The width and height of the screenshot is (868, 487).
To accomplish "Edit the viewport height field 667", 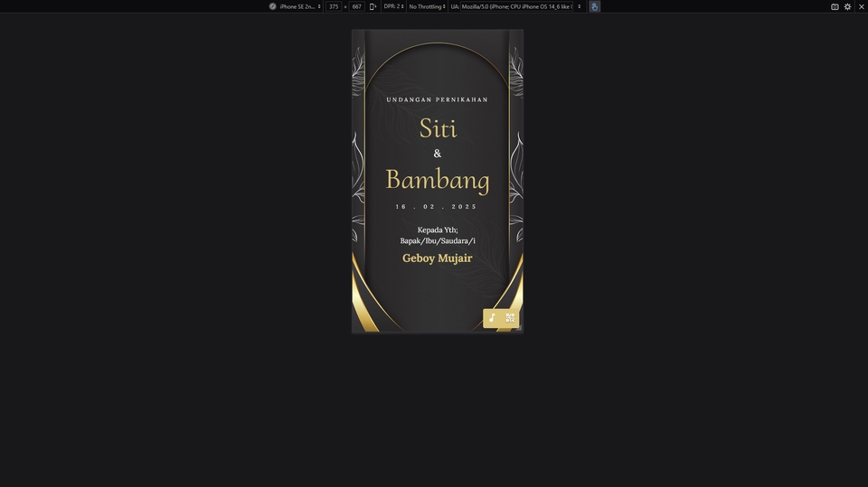I will [356, 6].
